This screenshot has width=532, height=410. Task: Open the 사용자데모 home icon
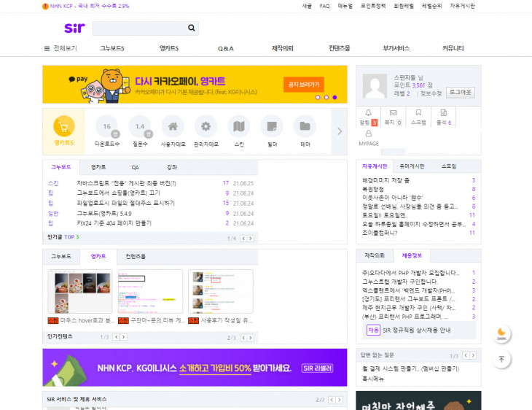click(173, 126)
